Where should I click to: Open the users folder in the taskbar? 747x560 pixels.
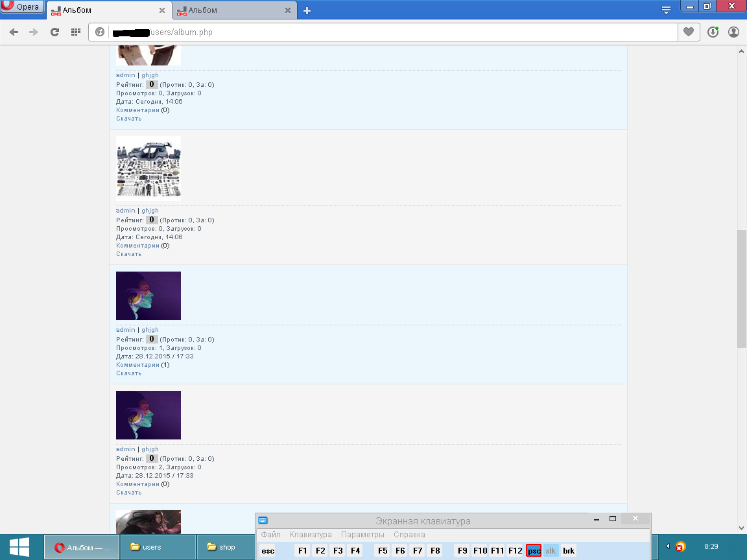158,547
